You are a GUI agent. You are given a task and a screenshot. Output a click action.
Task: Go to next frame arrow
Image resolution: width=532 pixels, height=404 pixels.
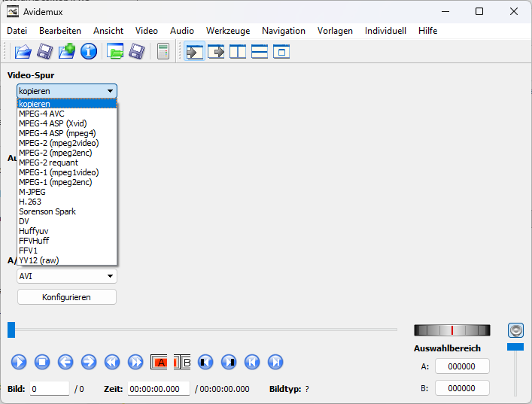[x=89, y=362]
